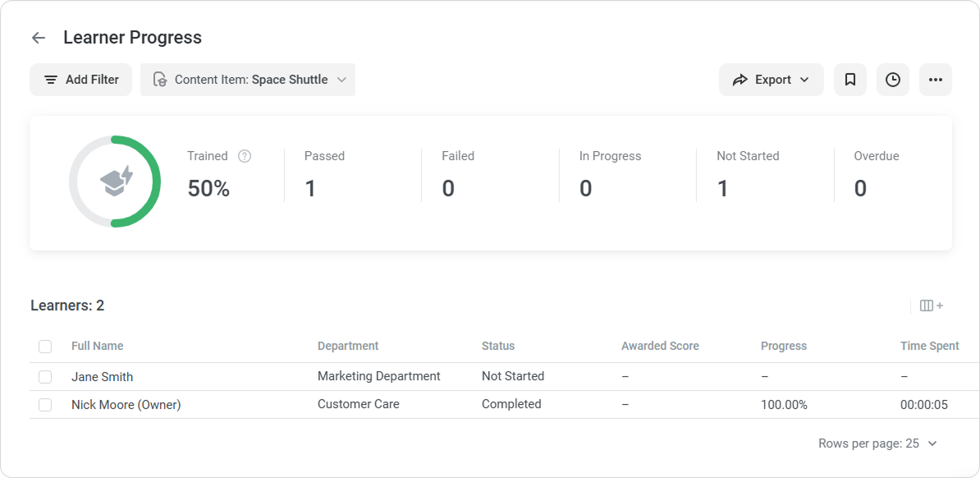Sort by the Status column header
Viewport: 980px width, 478px height.
497,346
